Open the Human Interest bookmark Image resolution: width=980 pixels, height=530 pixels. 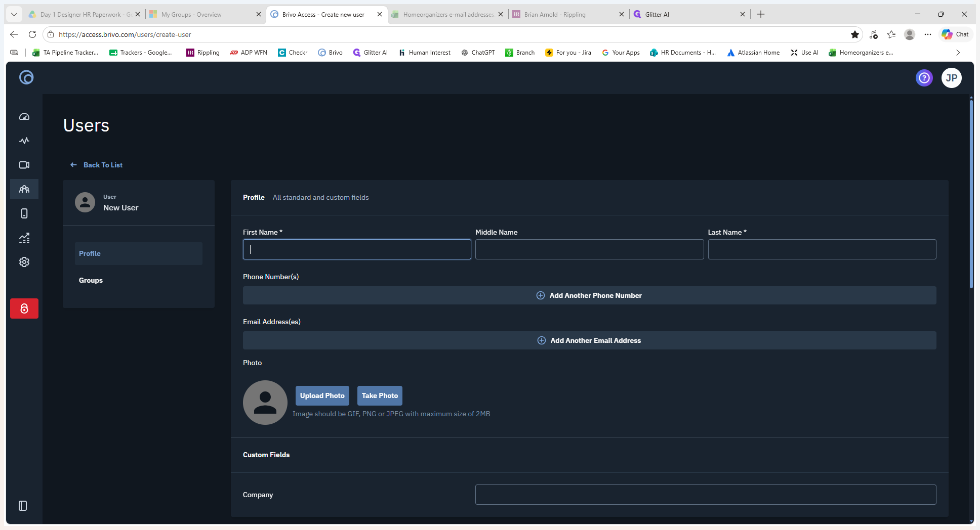tap(424, 53)
